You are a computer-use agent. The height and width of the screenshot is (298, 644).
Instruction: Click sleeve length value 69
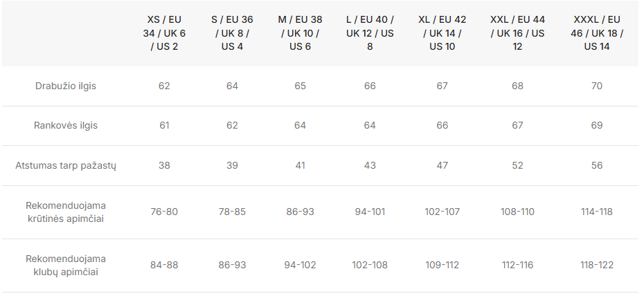597,125
